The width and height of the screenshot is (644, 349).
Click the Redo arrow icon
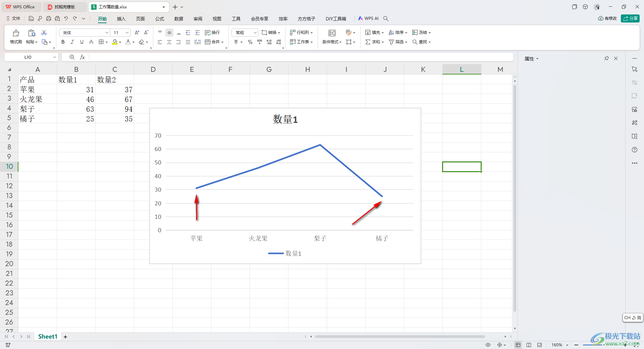(x=75, y=18)
